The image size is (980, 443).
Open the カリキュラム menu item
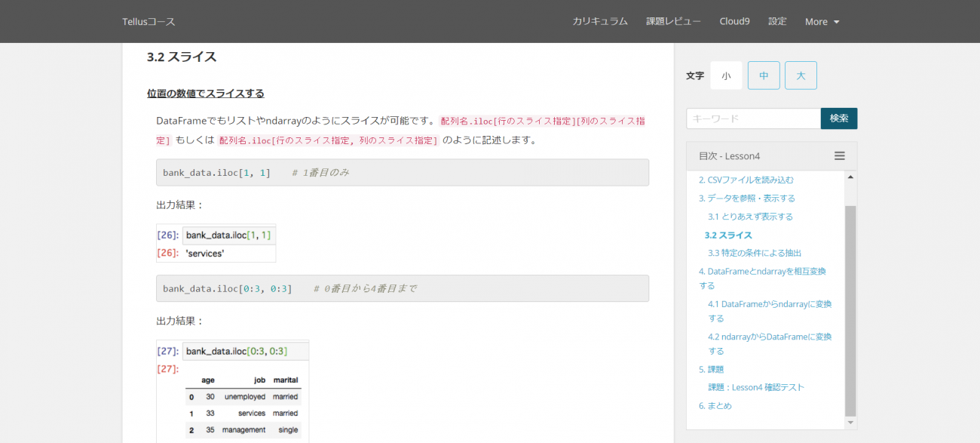point(600,21)
